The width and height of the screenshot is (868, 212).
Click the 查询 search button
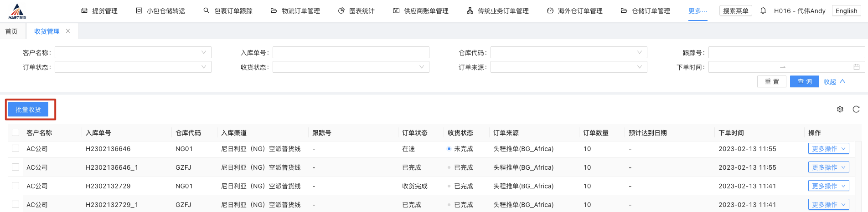pos(804,81)
